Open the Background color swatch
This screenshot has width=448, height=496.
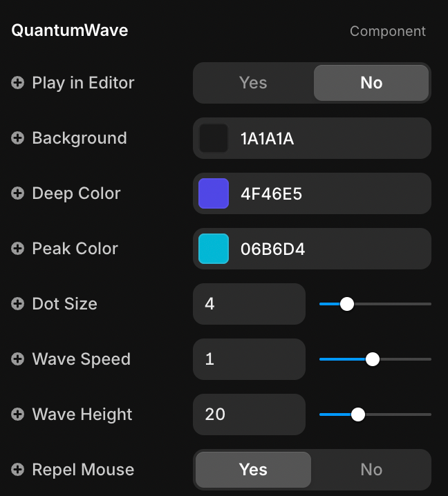pos(214,138)
